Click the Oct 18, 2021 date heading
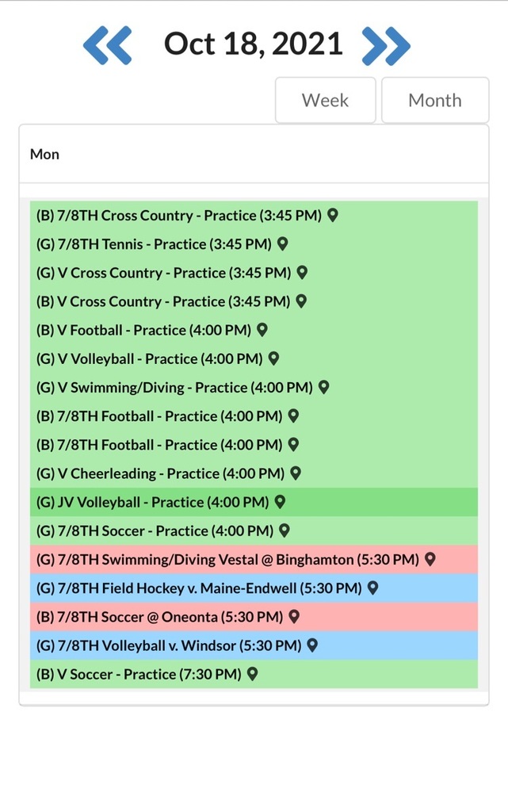The width and height of the screenshot is (508, 812). point(254,44)
